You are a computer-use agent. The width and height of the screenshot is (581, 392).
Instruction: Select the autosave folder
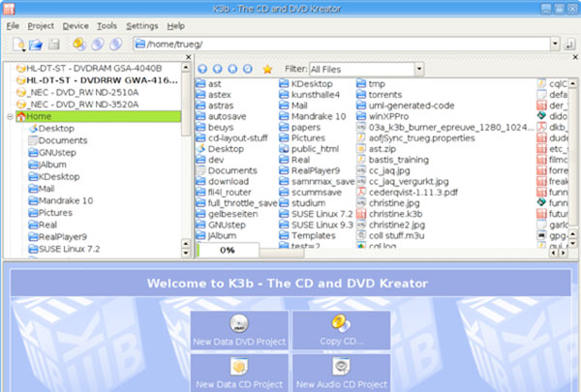click(221, 117)
